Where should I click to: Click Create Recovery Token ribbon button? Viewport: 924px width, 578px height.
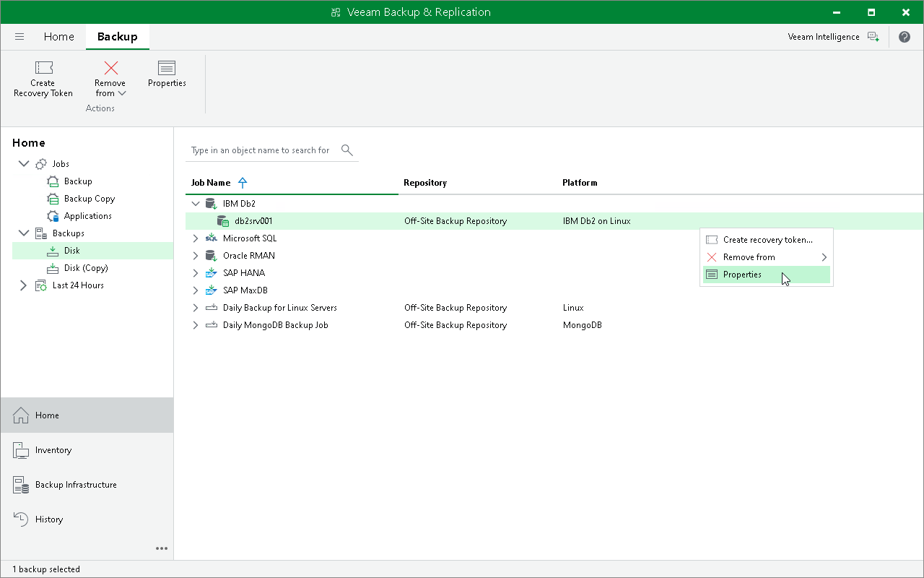(43, 79)
